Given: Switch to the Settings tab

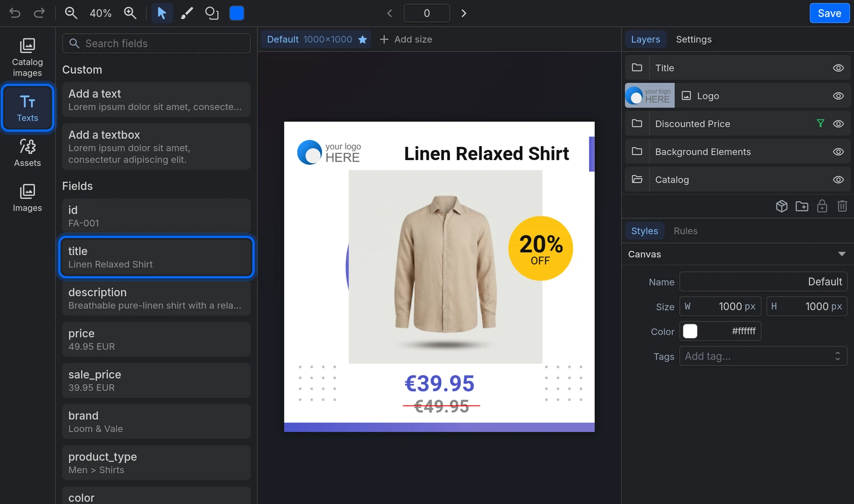Looking at the screenshot, I should click(693, 39).
